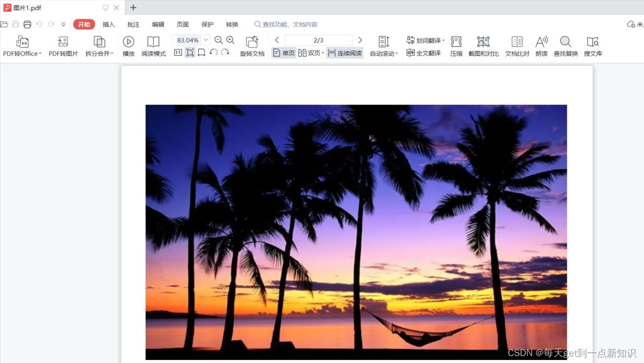Select the 编辑 ribbon tab
This screenshot has height=363, width=644.
pos(158,24)
